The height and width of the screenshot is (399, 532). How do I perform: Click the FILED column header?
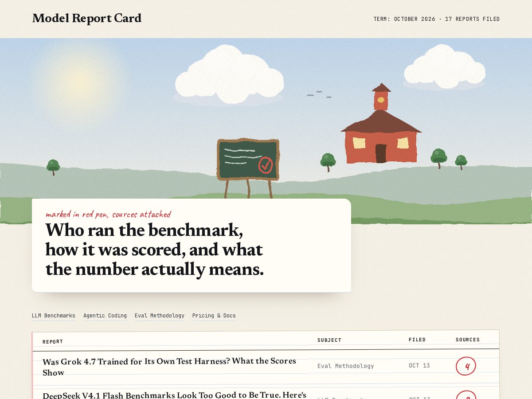coord(417,340)
